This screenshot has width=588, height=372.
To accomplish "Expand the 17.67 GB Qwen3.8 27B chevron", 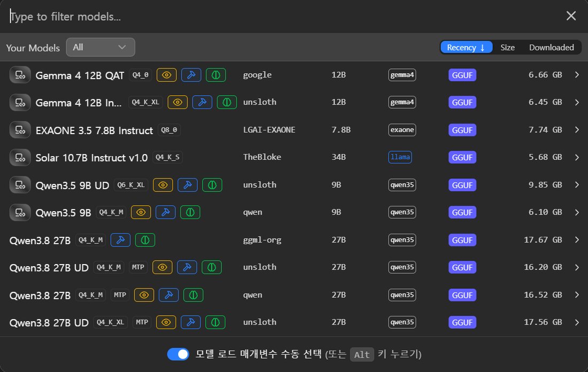I will [577, 240].
